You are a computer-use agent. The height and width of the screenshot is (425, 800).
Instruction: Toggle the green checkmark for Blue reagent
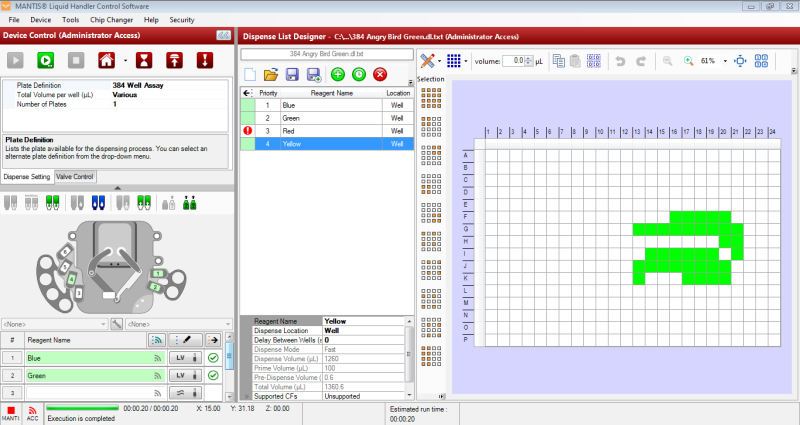click(213, 358)
